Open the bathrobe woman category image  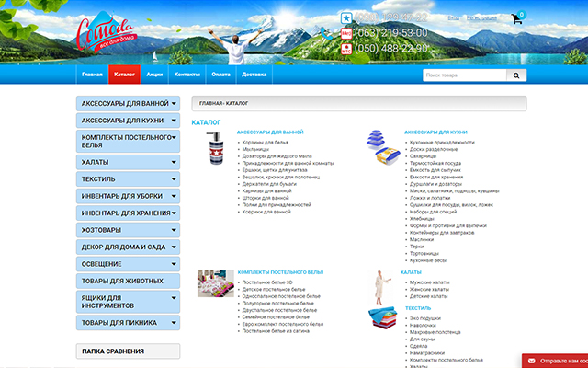(x=381, y=287)
